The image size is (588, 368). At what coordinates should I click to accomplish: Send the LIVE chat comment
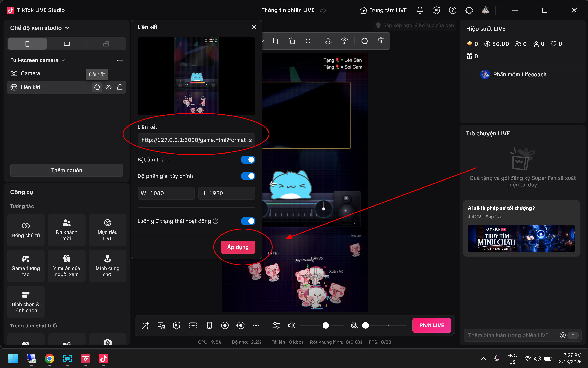coord(573,335)
